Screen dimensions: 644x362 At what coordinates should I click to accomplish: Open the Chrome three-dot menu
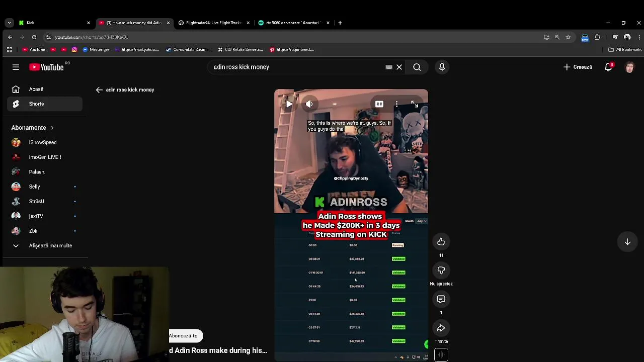point(639,37)
